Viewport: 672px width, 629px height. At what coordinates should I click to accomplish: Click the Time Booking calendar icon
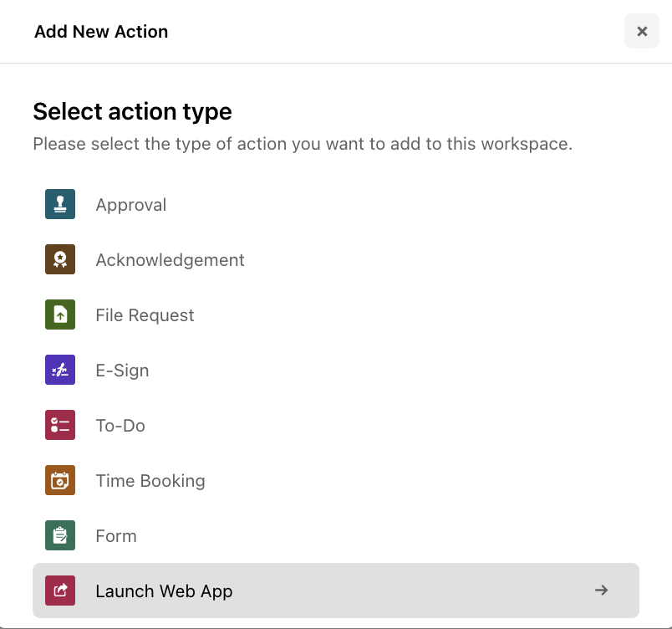tap(60, 480)
